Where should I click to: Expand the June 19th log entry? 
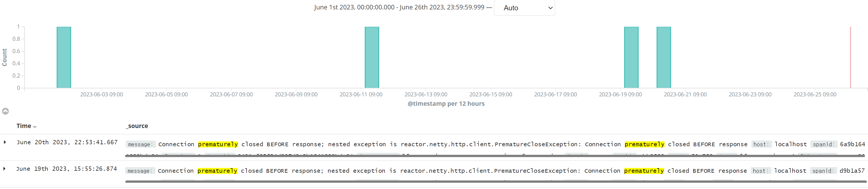pyautogui.click(x=5, y=169)
